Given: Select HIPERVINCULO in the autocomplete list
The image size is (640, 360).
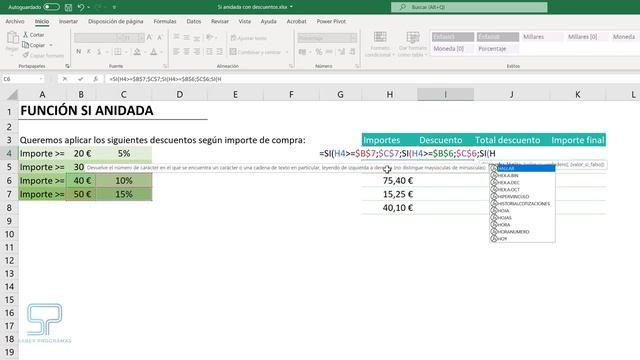Looking at the screenshot, I should [x=522, y=196].
